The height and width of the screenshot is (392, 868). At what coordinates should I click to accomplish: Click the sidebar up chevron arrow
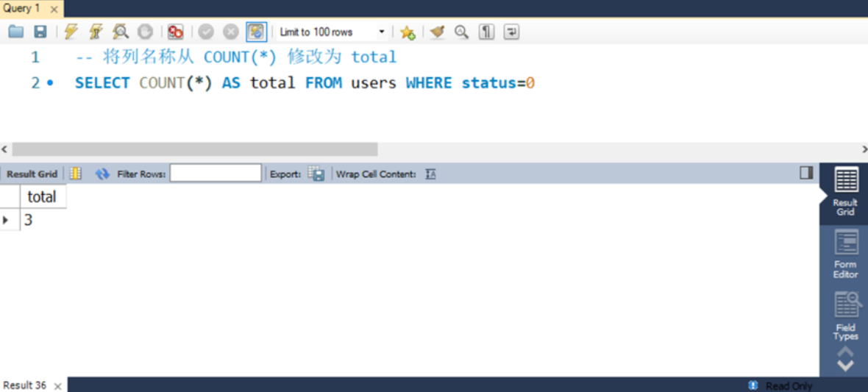click(845, 351)
